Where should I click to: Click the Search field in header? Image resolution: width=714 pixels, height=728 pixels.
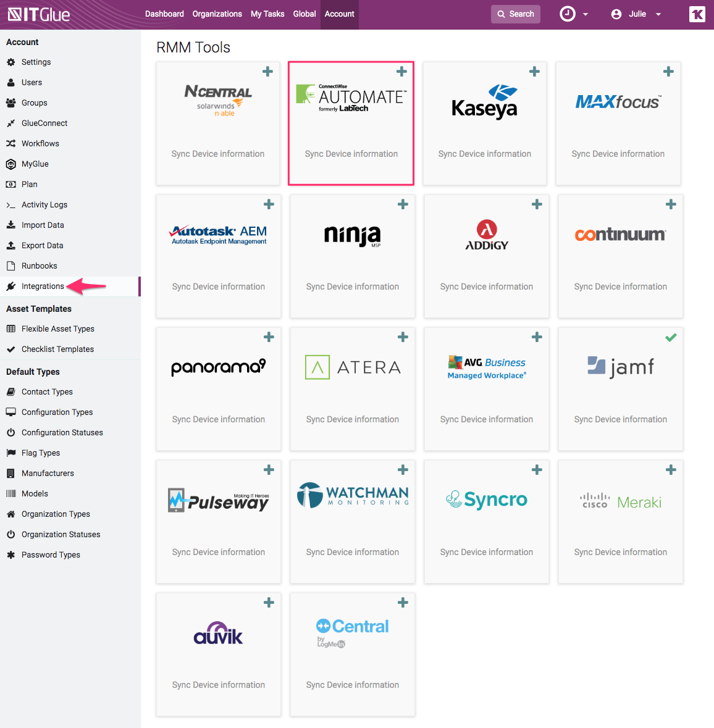[516, 14]
